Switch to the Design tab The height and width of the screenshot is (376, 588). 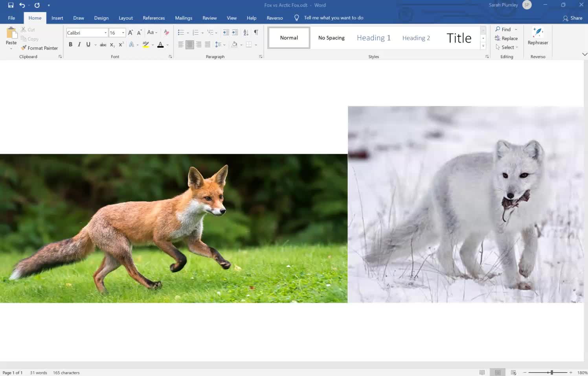coord(101,18)
